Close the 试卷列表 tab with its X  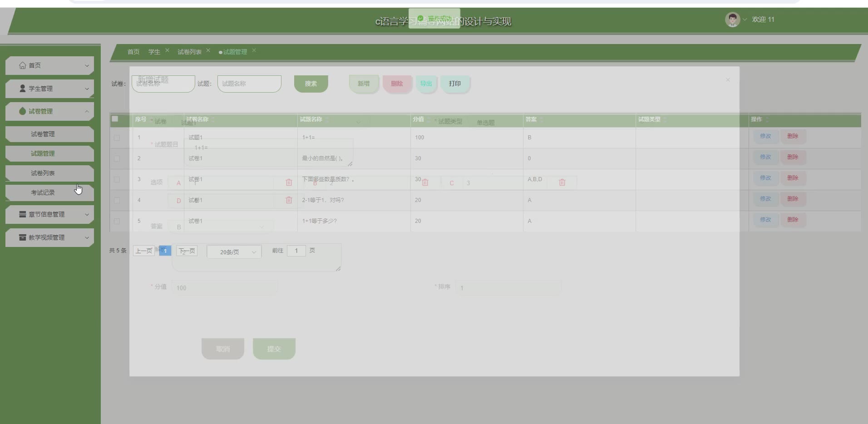pyautogui.click(x=208, y=50)
